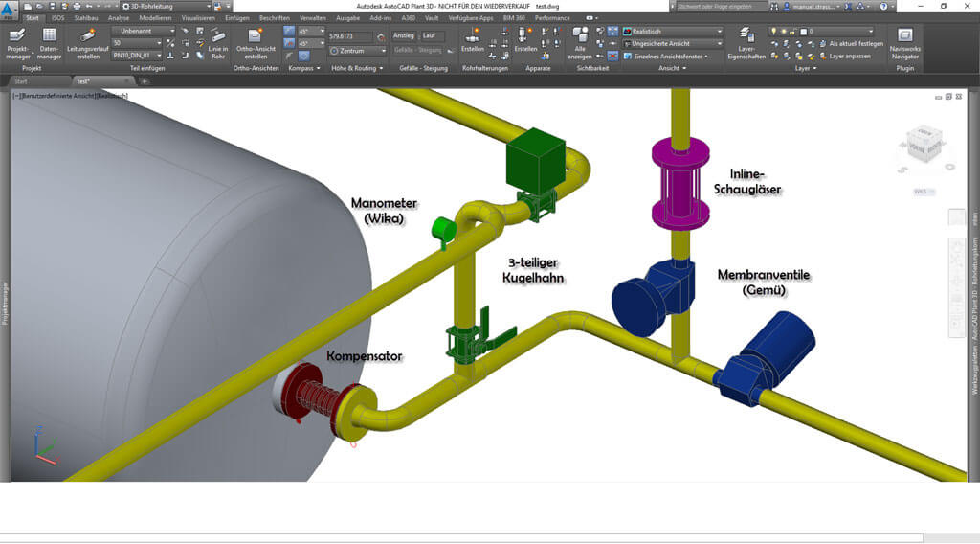Open the Modellieren ribbon tab
980x544 pixels.
point(155,18)
